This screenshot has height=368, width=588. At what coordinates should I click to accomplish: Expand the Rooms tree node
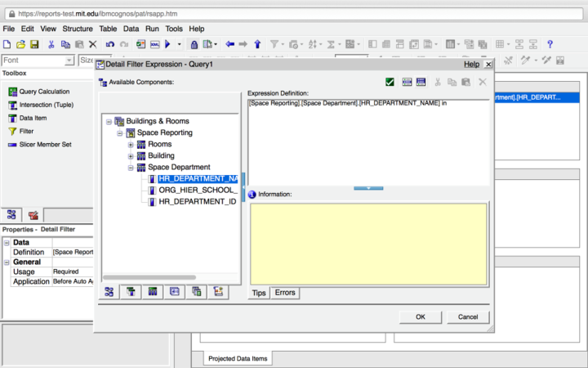tap(131, 144)
